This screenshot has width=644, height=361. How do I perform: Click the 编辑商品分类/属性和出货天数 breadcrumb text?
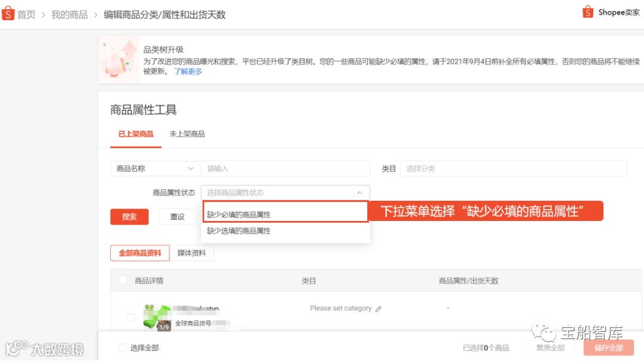coord(165,15)
